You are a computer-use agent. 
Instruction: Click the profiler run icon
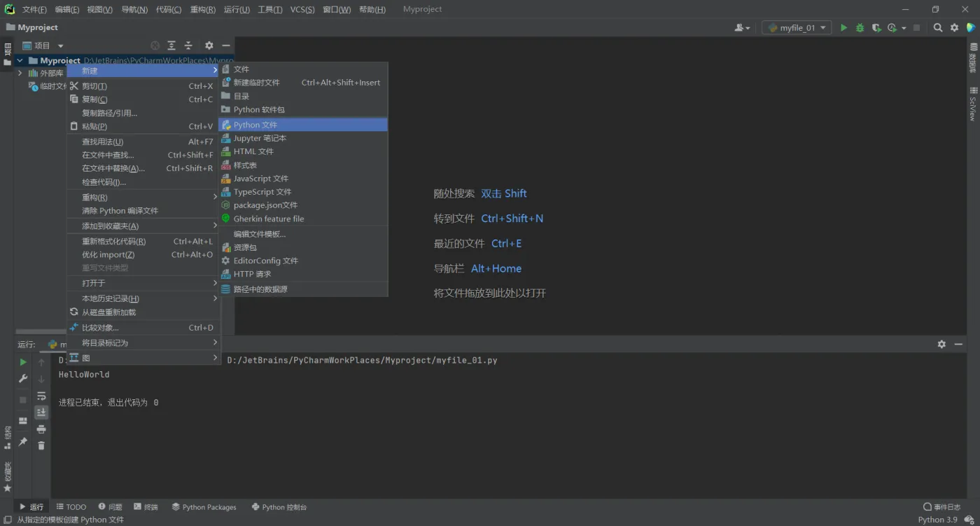[892, 28]
